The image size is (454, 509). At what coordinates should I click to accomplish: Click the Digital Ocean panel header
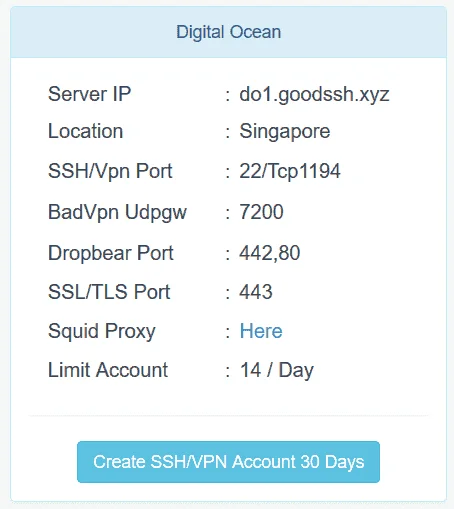[228, 32]
